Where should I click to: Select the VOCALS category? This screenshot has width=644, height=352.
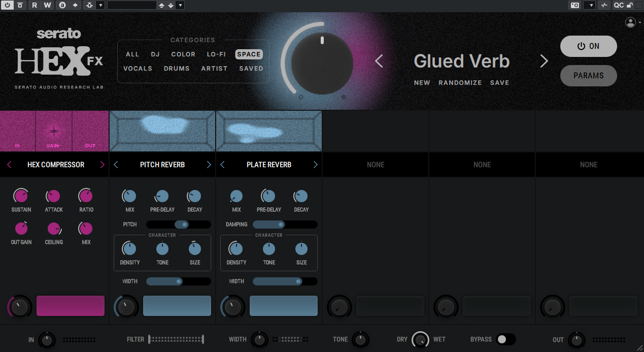[x=138, y=69]
